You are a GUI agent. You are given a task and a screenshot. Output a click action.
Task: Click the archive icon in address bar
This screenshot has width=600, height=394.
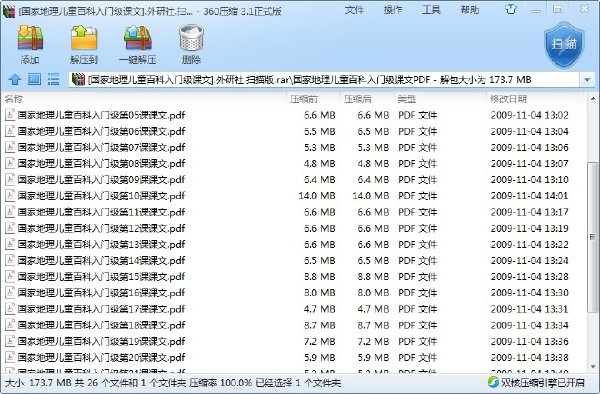pos(78,80)
